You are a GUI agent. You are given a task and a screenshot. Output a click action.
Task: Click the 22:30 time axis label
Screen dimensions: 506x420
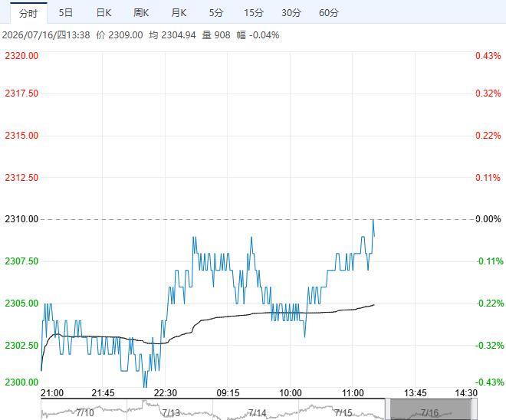pos(166,393)
